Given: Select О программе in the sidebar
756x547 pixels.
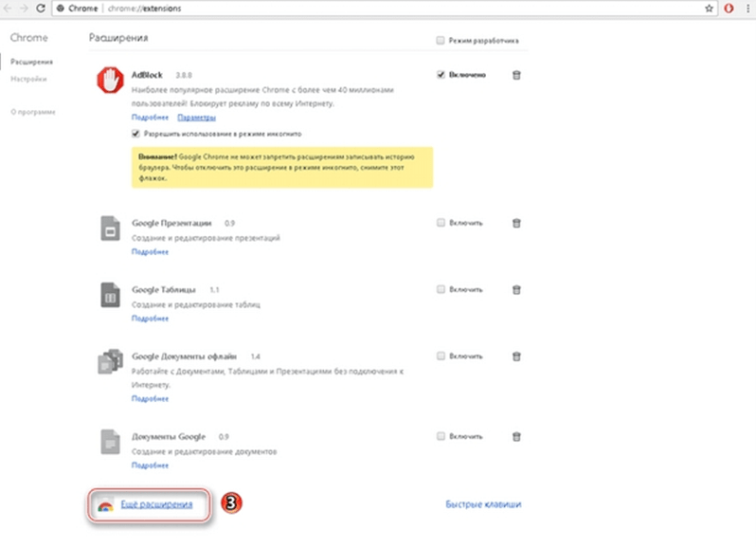Looking at the screenshot, I should click(32, 112).
